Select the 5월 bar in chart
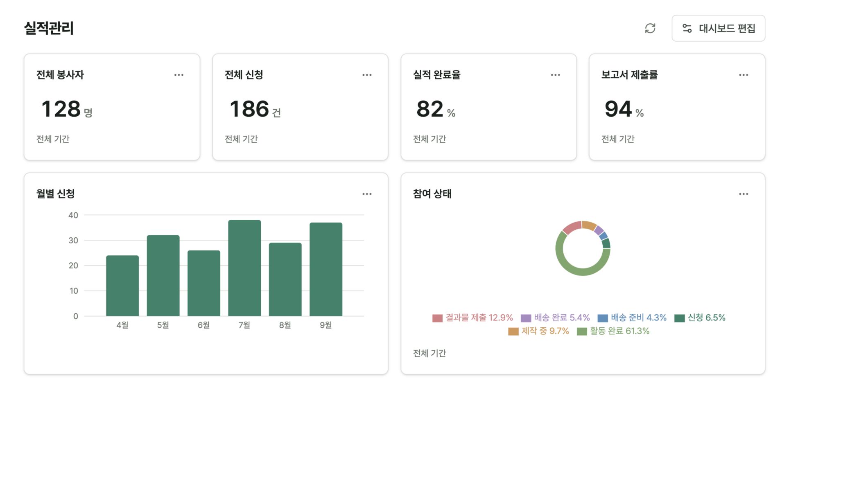Image resolution: width=868 pixels, height=491 pixels. click(163, 275)
